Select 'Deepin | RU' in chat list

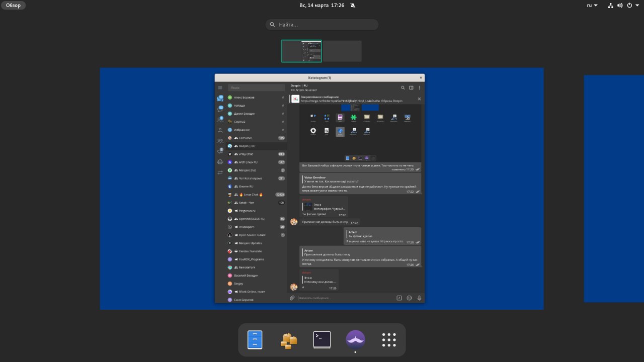point(256,146)
